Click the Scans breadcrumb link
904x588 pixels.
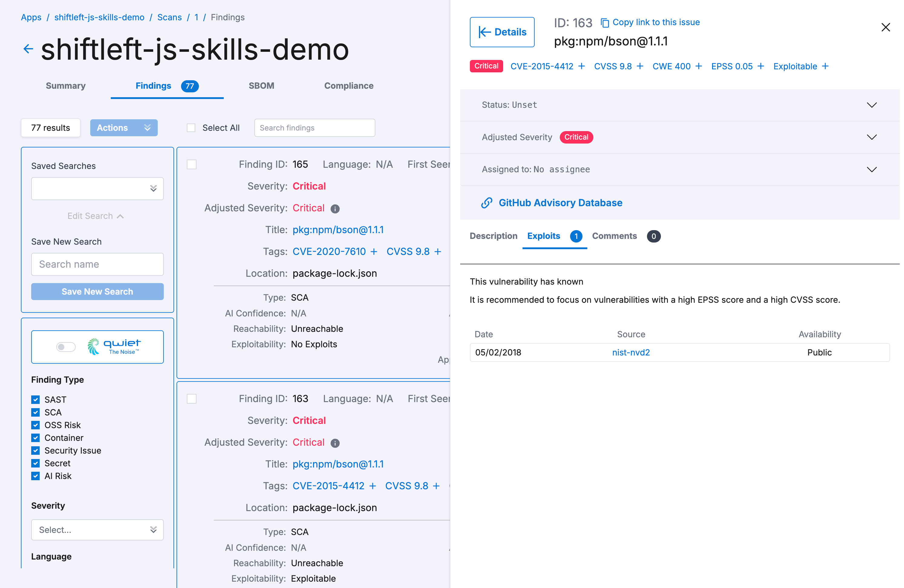170,18
